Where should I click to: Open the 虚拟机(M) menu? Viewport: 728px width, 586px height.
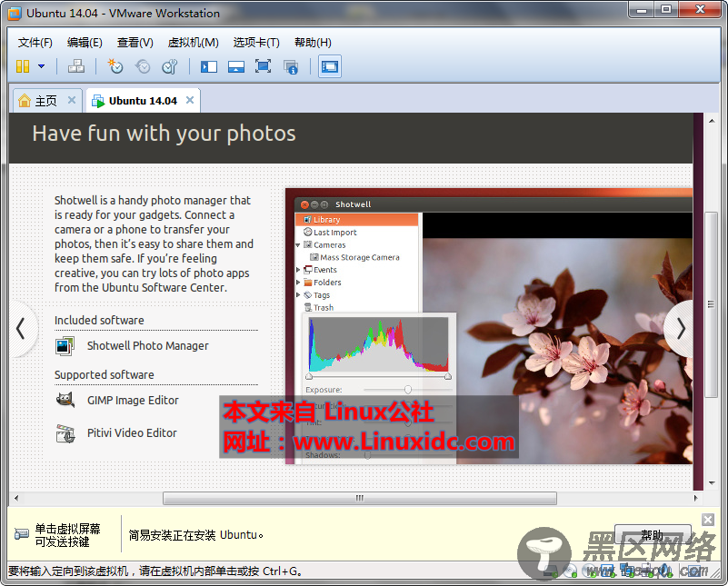[194, 43]
